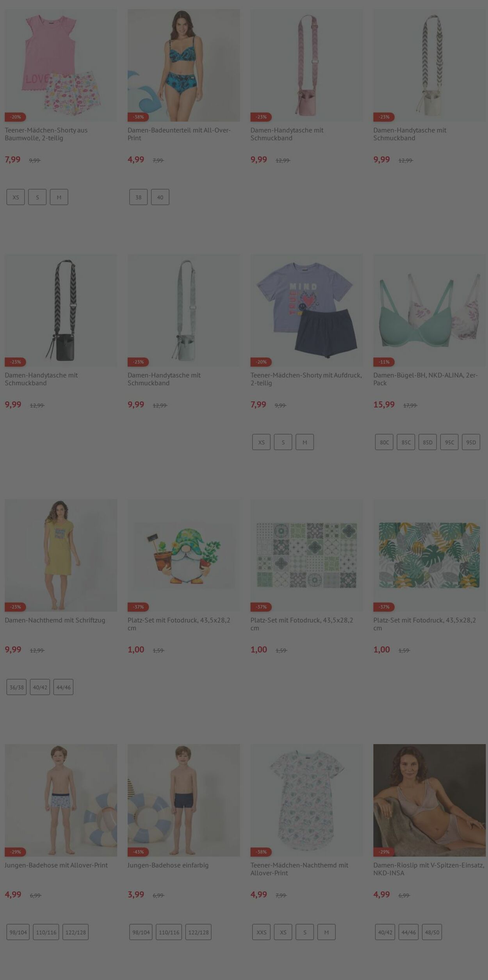The width and height of the screenshot is (488, 980).
Task: Choose size 122/128 for Jungen-Badehose einfarbig
Action: (198, 932)
